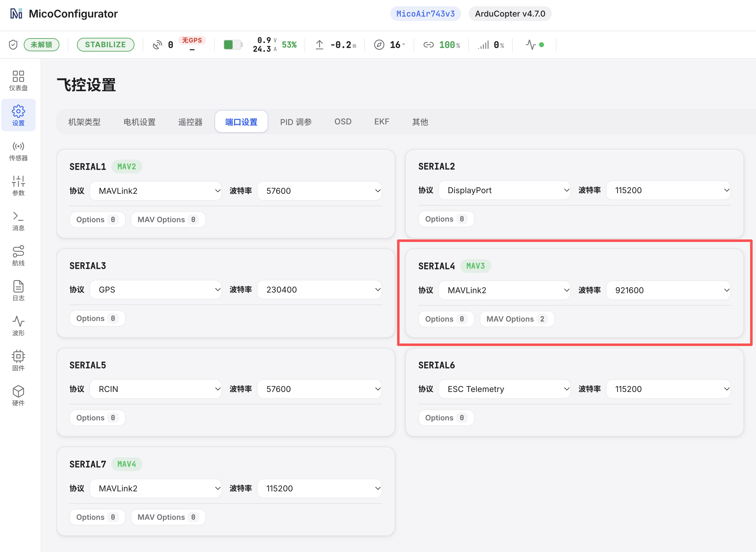Click SERIAL2 Options 0 button

(446, 219)
